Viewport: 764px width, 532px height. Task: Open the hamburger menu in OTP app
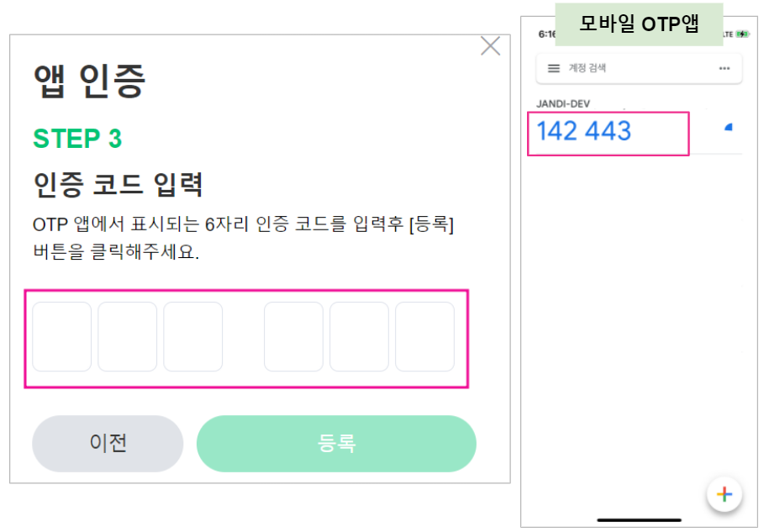pos(554,69)
